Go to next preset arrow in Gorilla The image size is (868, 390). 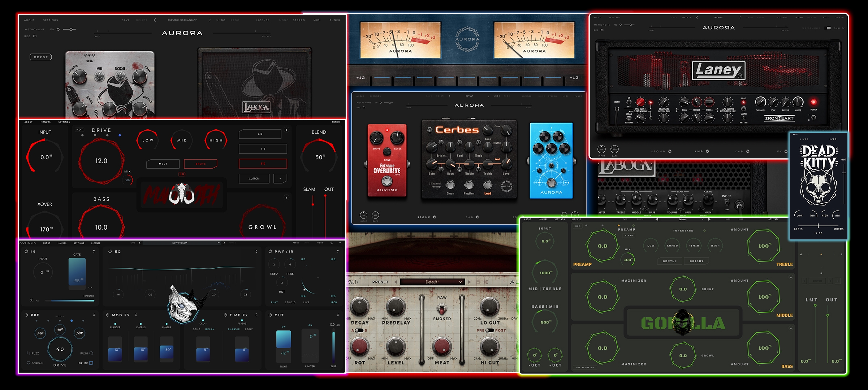(709, 219)
